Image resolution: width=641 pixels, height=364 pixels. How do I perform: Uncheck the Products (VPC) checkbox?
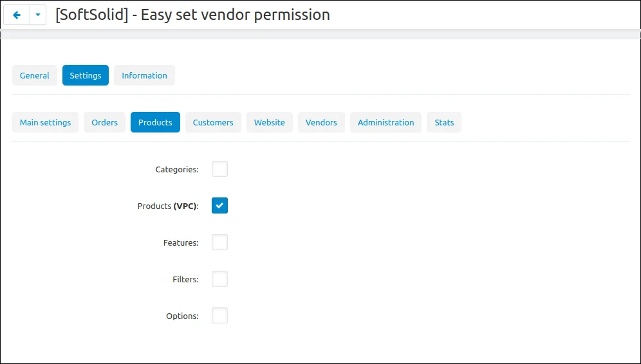coord(219,206)
